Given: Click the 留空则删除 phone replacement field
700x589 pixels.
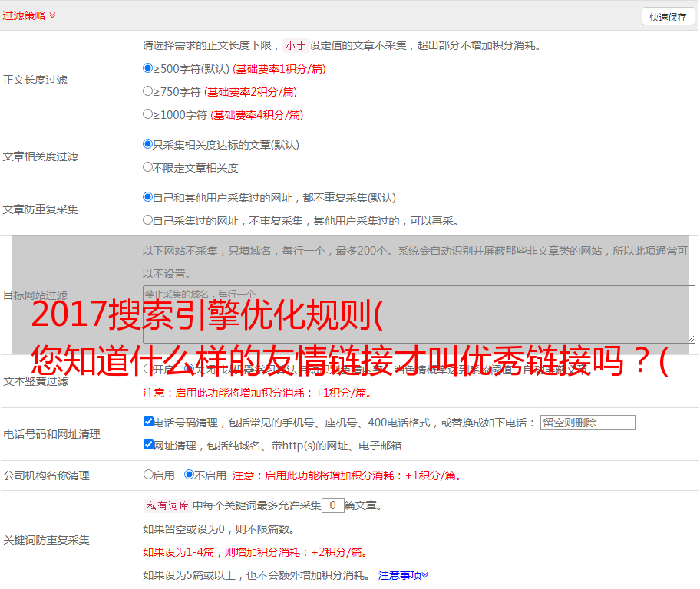Looking at the screenshot, I should pyautogui.click(x=587, y=423).
